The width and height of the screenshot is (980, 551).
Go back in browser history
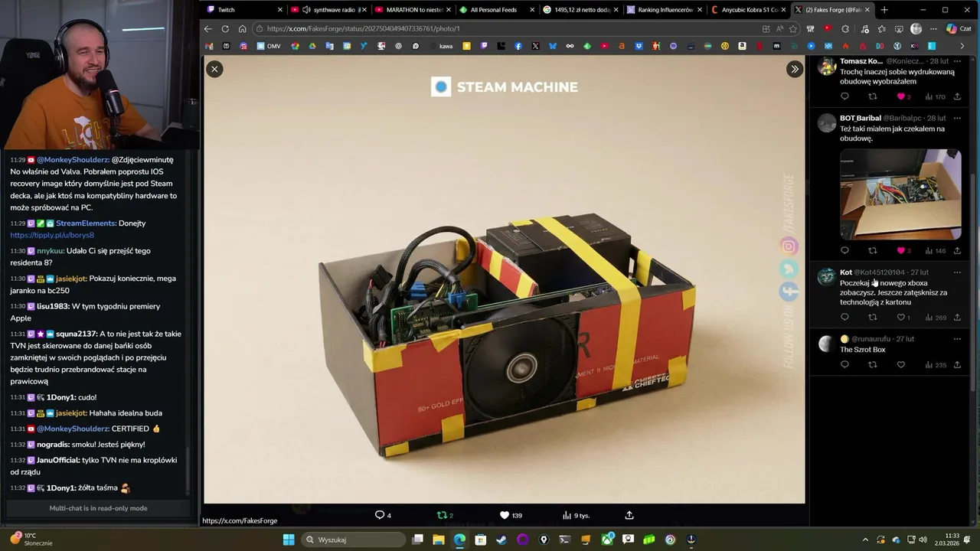207,28
